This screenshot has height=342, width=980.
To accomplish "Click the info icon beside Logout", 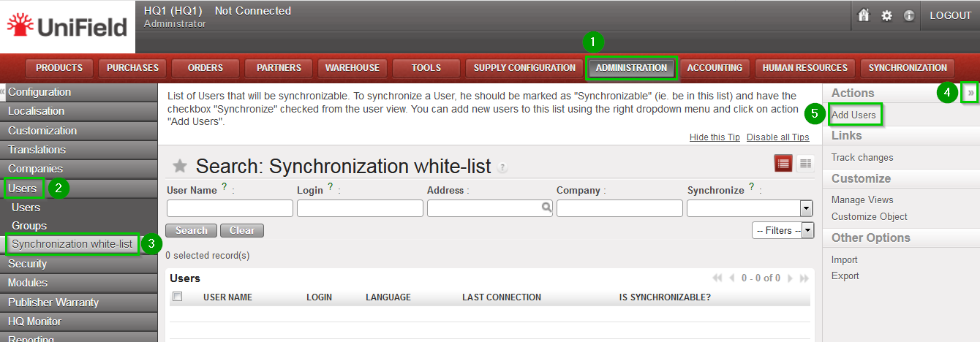I will point(909,15).
